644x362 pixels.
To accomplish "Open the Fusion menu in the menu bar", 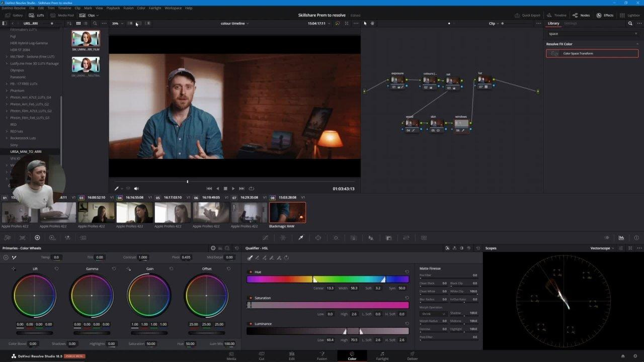I will click(x=128, y=8).
